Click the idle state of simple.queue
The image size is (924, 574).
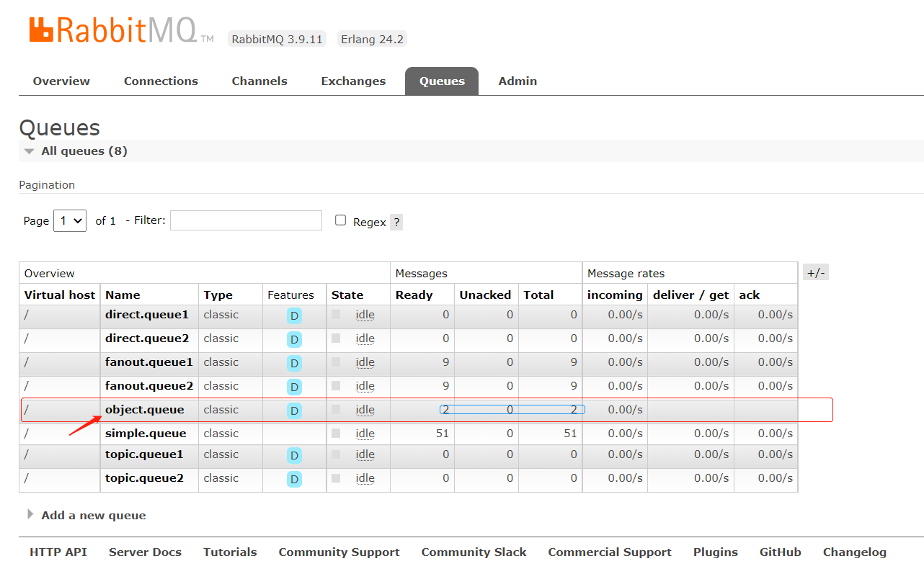click(x=365, y=434)
